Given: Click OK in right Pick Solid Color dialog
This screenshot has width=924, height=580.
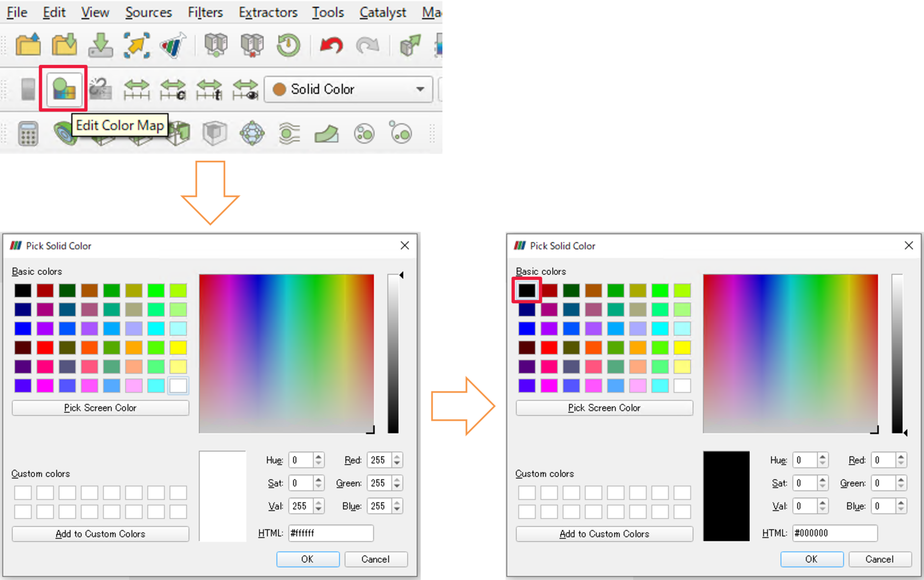Looking at the screenshot, I should click(x=811, y=559).
